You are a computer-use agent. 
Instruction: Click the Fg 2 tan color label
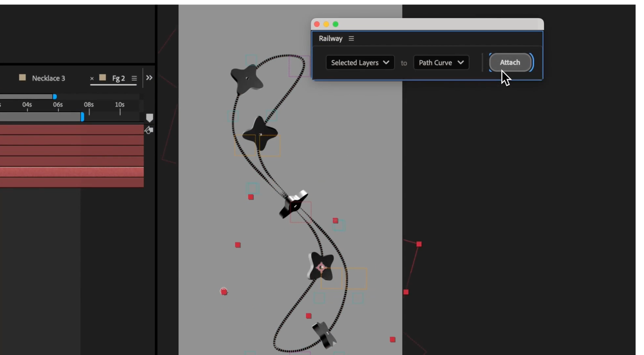pos(103,78)
